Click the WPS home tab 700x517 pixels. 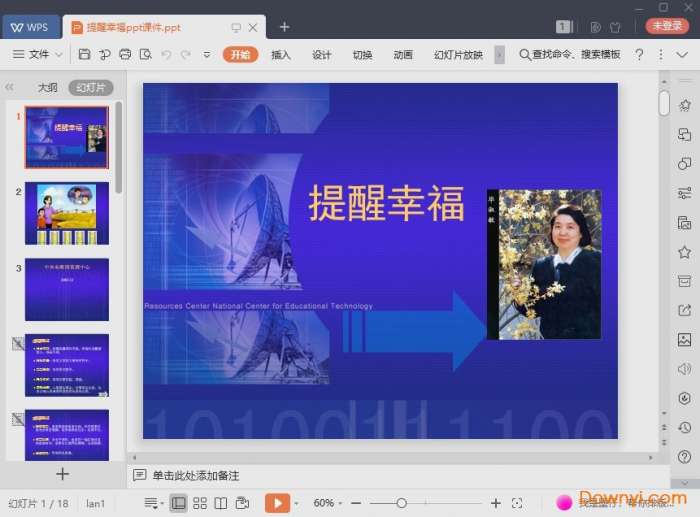coord(30,27)
